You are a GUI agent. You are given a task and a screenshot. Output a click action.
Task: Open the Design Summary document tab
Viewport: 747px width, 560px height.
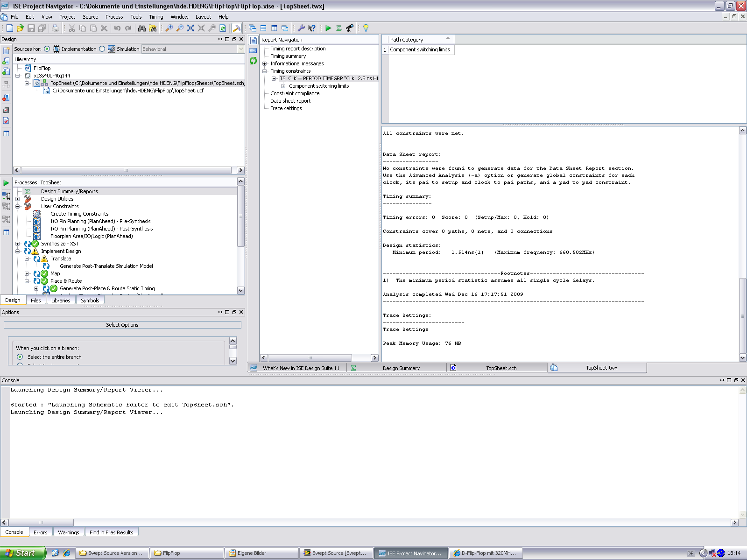point(397,368)
